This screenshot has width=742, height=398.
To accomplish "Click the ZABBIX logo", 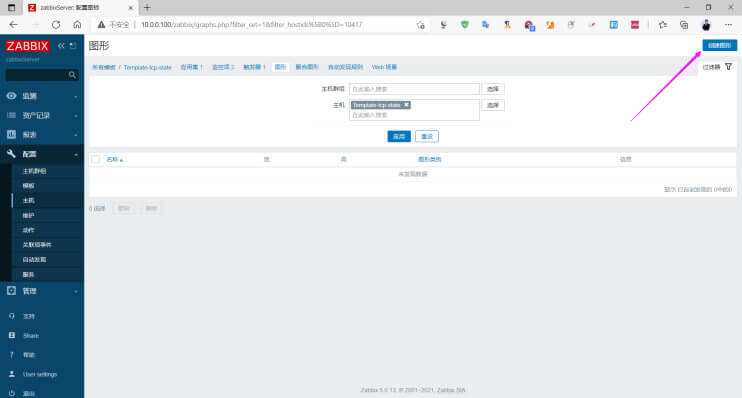I will tap(27, 46).
